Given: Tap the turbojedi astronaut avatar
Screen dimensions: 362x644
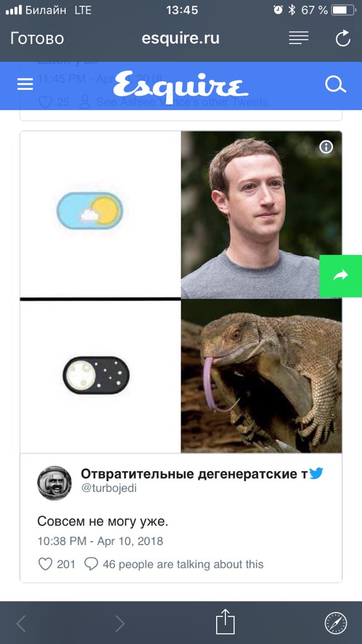Looking at the screenshot, I should point(54,483).
